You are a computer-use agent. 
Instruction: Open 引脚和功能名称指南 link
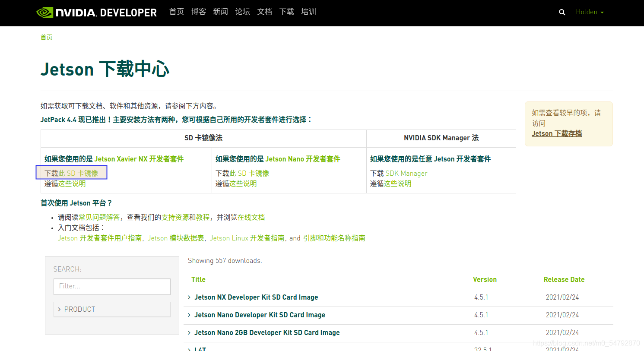tap(334, 238)
